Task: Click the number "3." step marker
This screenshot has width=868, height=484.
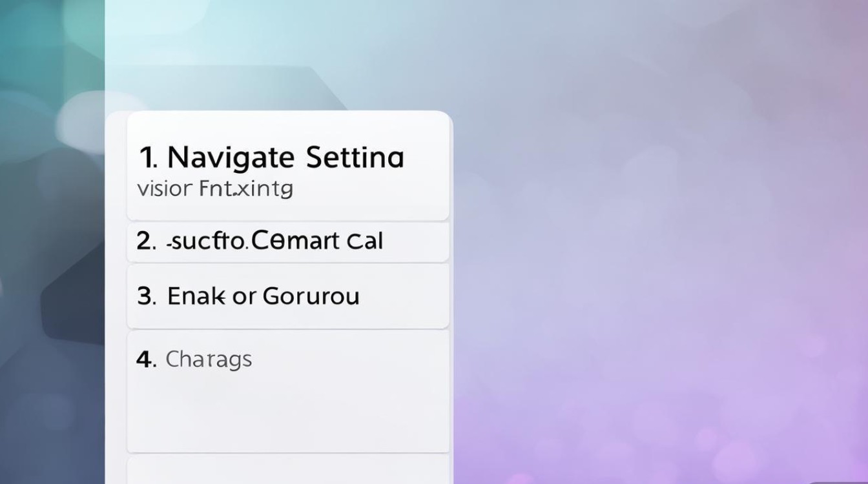Action: click(x=147, y=296)
